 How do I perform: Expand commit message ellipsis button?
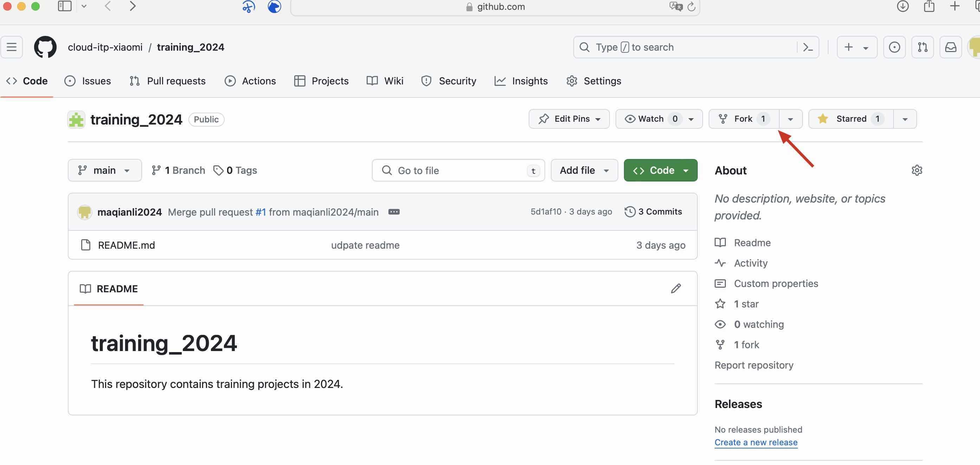394,212
